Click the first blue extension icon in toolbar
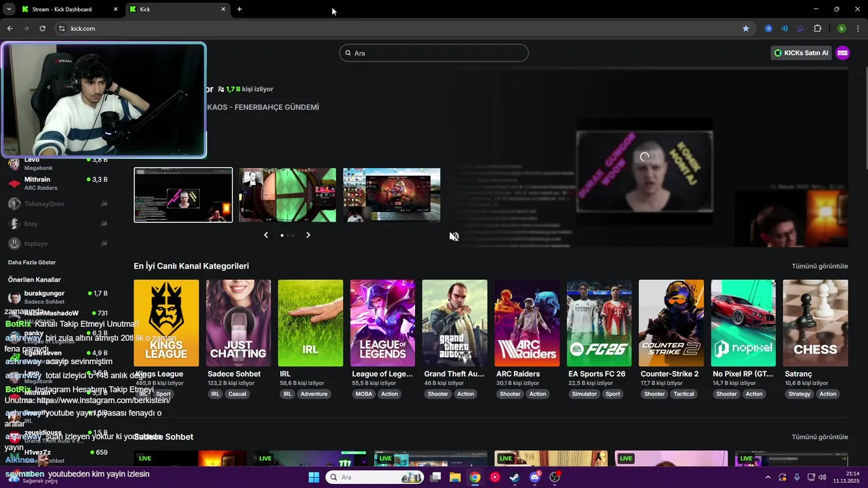Image resolution: width=868 pixels, height=488 pixels. [x=768, y=28]
